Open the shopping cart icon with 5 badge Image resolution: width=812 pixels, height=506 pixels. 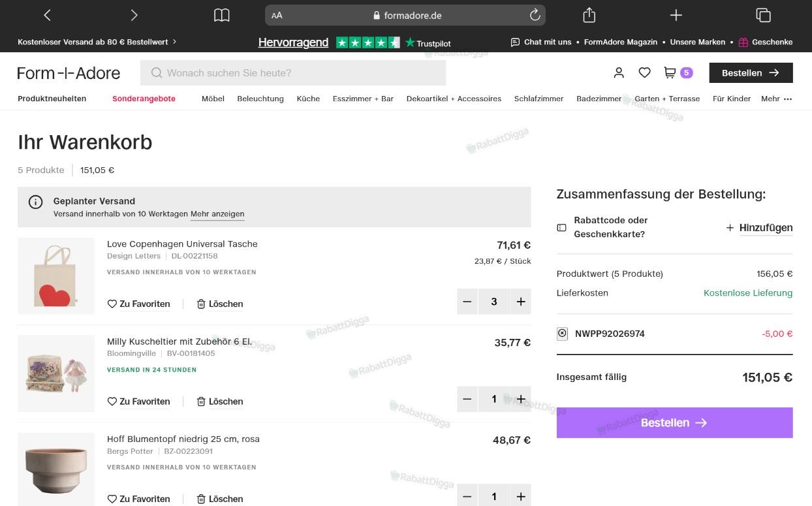coord(678,72)
